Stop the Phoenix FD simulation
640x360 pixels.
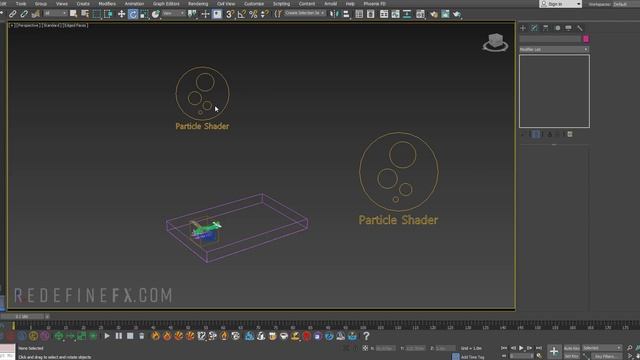(x=130, y=336)
